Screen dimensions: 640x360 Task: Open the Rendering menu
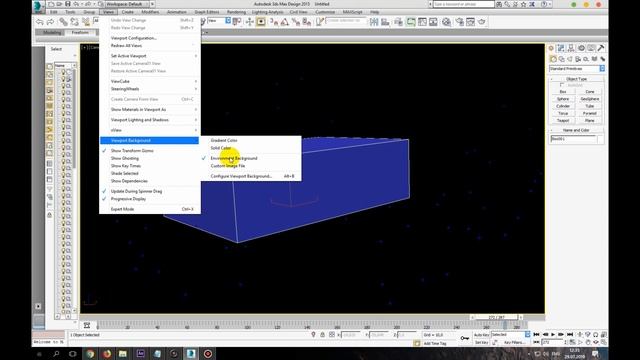[236, 12]
